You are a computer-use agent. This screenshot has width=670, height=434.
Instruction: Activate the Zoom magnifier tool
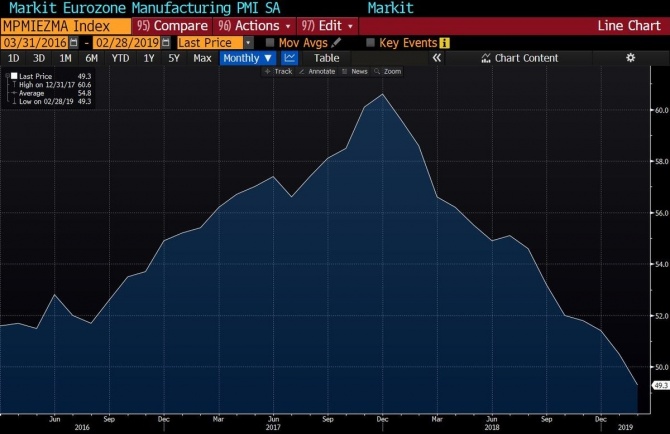coord(388,71)
